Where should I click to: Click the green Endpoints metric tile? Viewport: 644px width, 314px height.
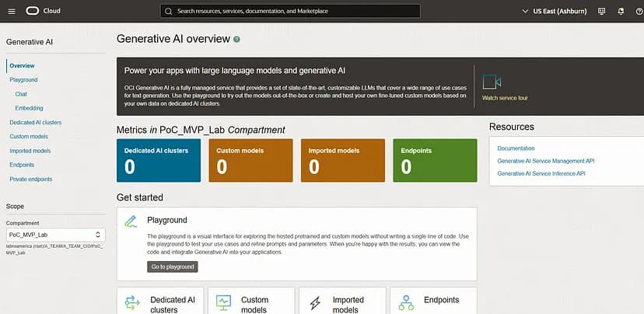pyautogui.click(x=435, y=160)
